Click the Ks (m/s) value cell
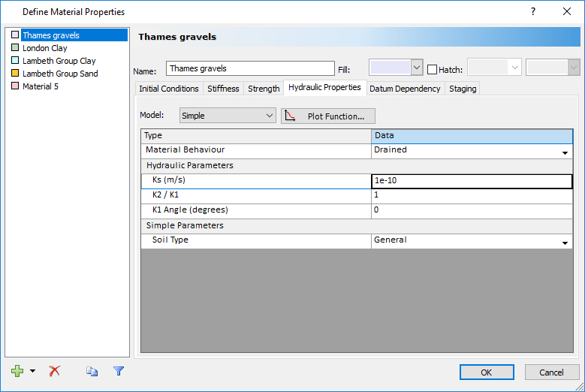The height and width of the screenshot is (392, 585). (x=472, y=181)
